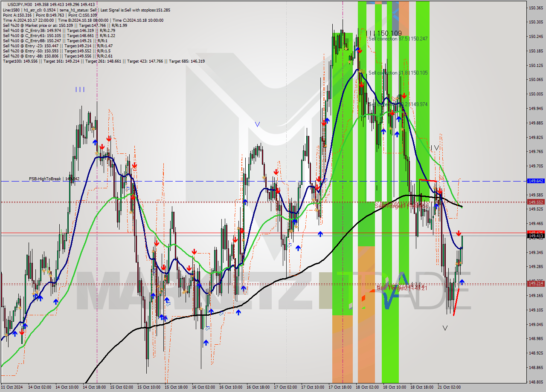The height and width of the screenshot is (392, 546).
Task: Click the 149.105 price axis label
Action: [536, 310]
